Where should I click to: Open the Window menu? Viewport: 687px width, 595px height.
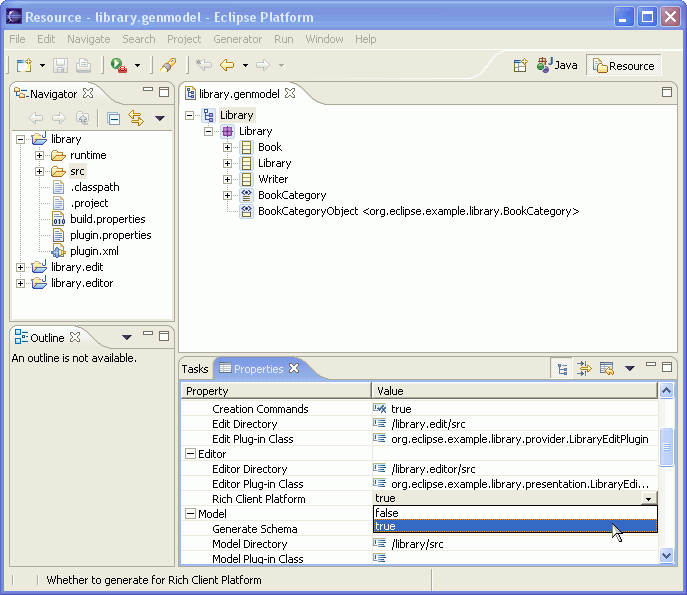pos(324,39)
